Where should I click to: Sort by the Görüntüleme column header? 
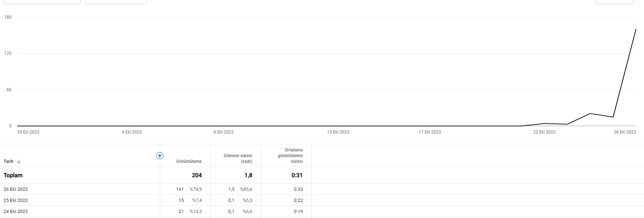pyautogui.click(x=189, y=161)
